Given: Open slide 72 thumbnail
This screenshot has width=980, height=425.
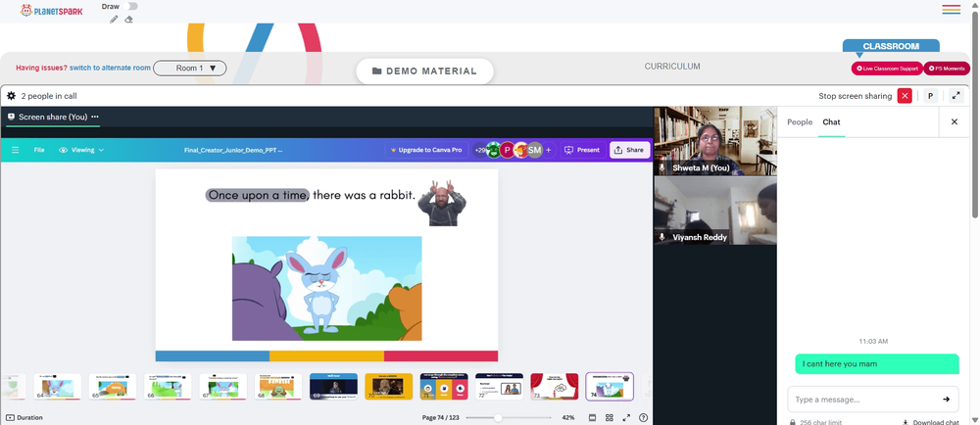Looking at the screenshot, I should coord(500,386).
